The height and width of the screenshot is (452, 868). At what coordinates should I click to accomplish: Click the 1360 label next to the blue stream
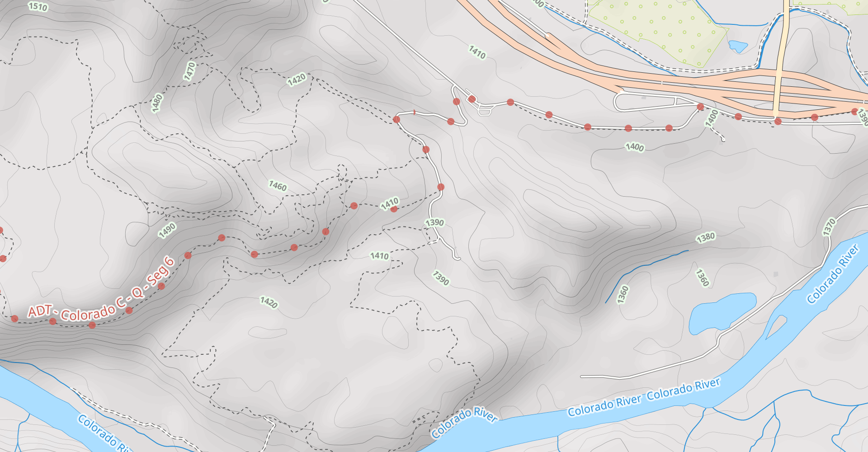coord(623,295)
